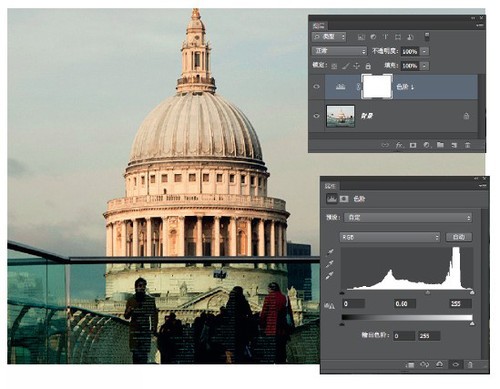Click the link layers icon in Layers panel
Screen dimensions: 500x389
[385, 145]
